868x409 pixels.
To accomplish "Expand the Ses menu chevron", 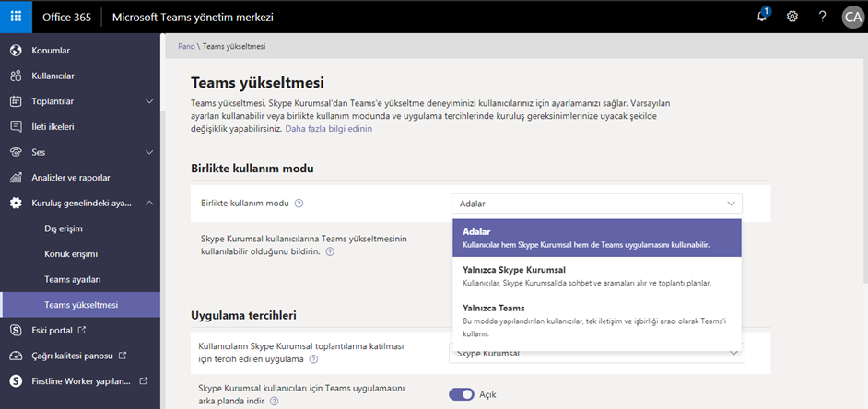I will 149,152.
